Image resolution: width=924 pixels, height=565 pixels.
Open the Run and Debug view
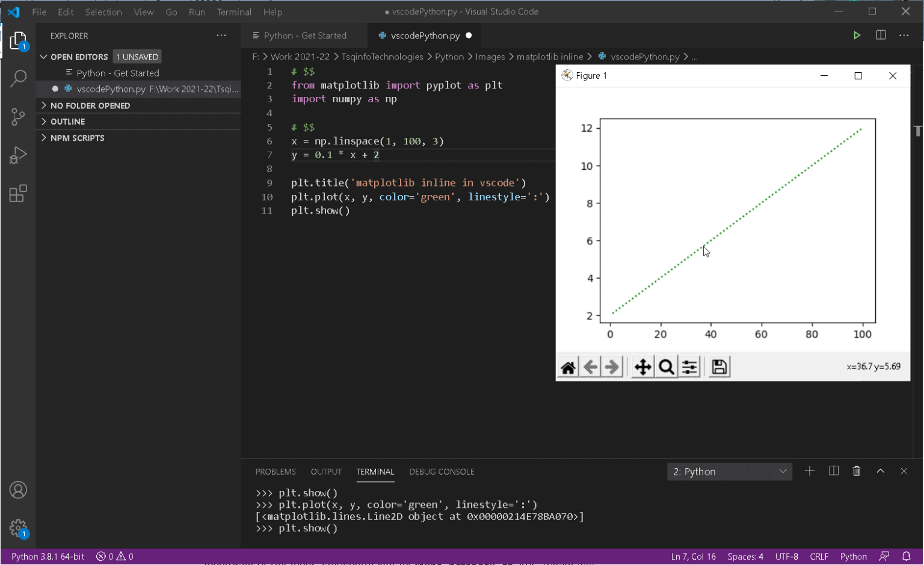click(18, 155)
